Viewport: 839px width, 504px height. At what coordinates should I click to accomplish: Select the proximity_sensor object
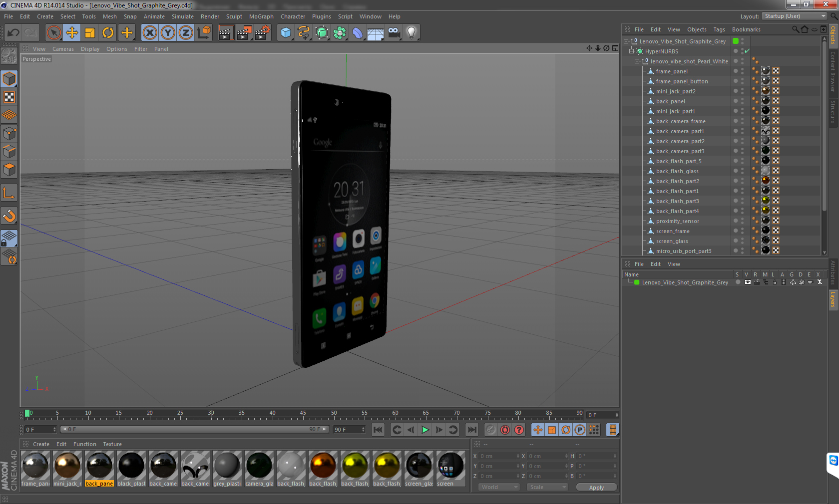coord(678,221)
